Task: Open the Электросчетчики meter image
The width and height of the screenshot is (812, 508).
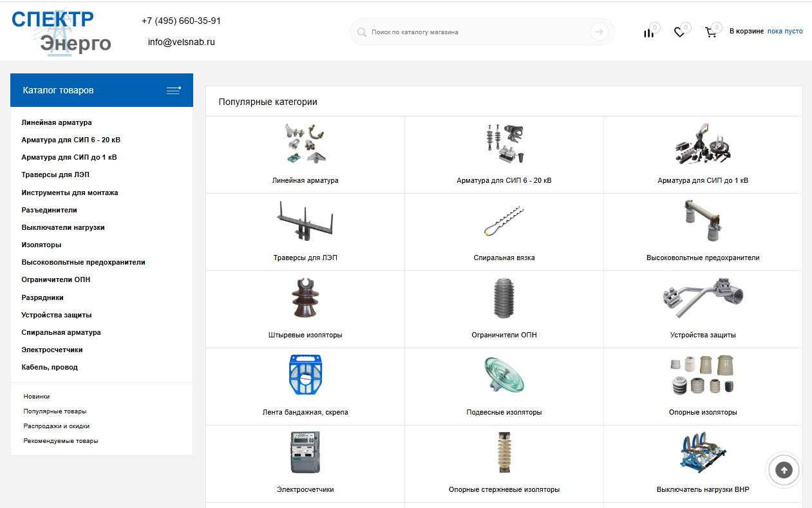Action: [305, 453]
